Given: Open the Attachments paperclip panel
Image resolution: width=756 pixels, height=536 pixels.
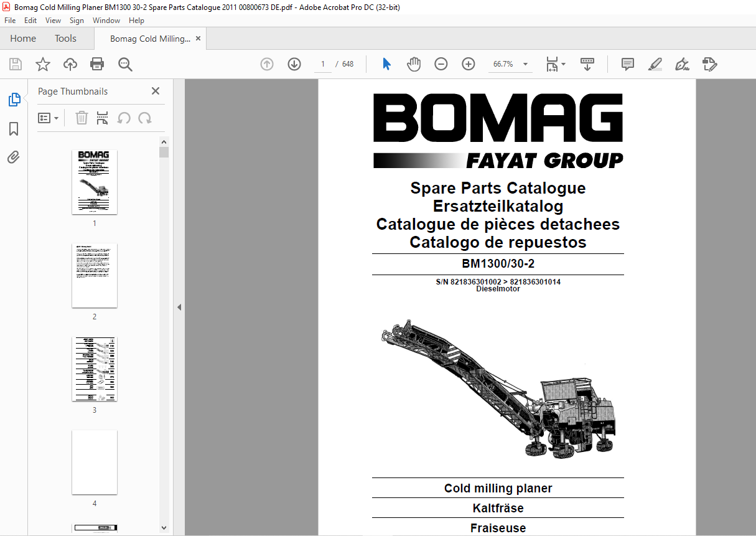Looking at the screenshot, I should point(14,157).
